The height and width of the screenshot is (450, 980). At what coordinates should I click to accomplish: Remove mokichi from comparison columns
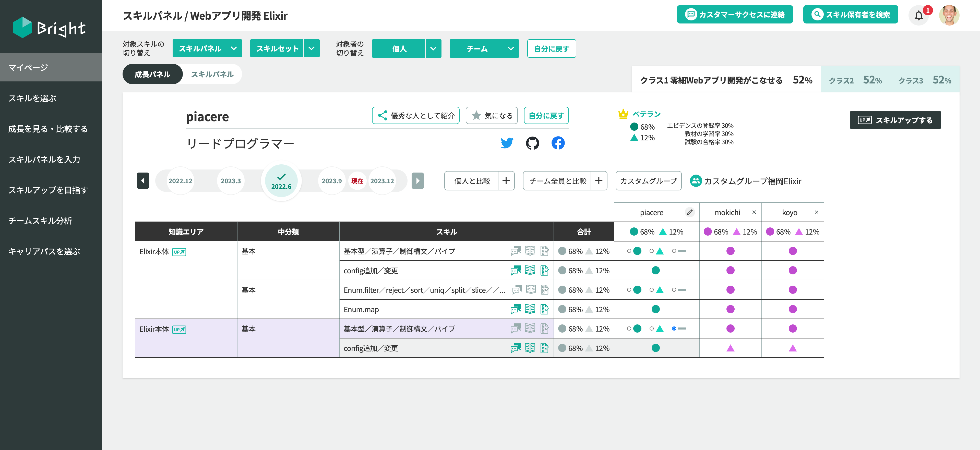754,212
